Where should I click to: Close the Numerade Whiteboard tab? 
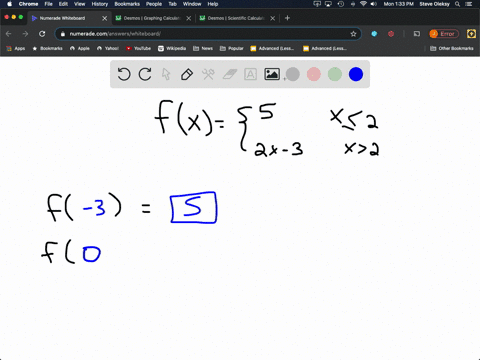[x=105, y=18]
